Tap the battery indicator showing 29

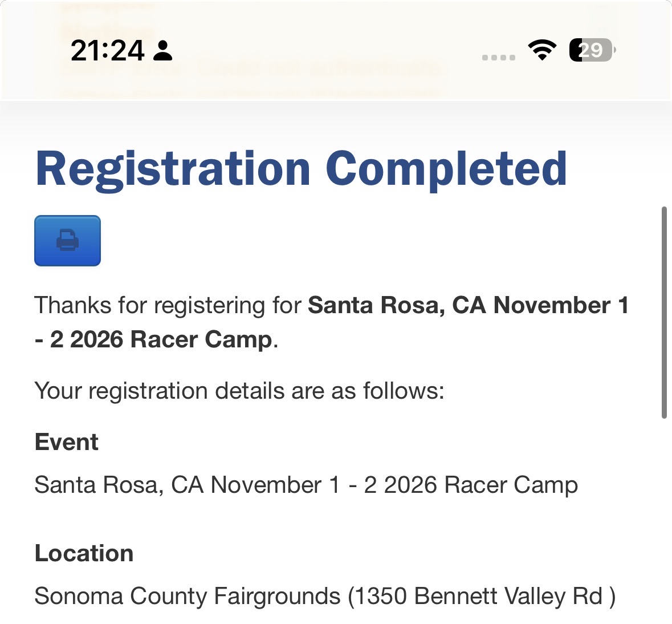tap(592, 50)
